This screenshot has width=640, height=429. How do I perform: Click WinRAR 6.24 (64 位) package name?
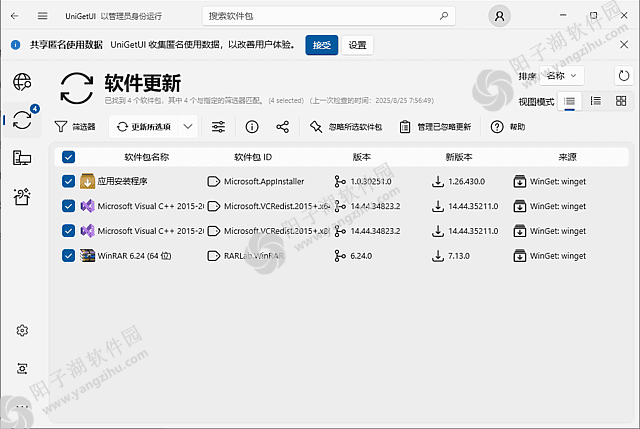(134, 256)
